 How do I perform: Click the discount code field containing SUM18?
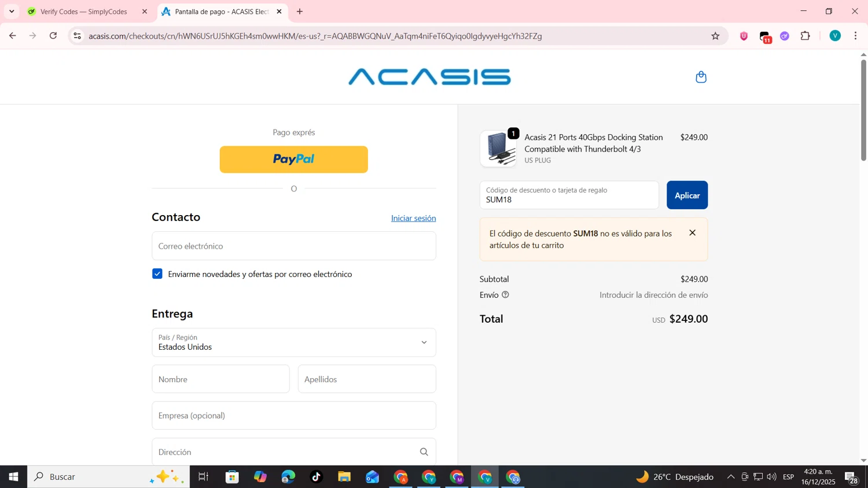pos(569,195)
